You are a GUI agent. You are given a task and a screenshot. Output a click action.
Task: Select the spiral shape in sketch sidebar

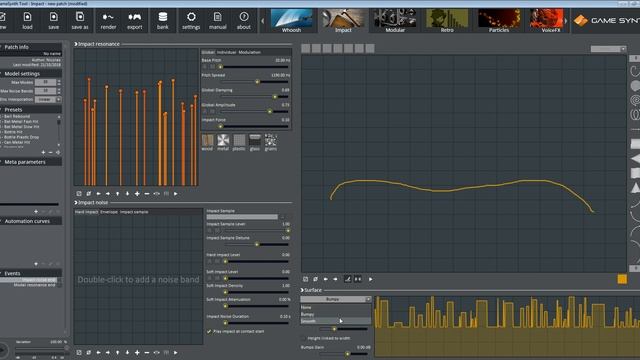click(x=635, y=100)
